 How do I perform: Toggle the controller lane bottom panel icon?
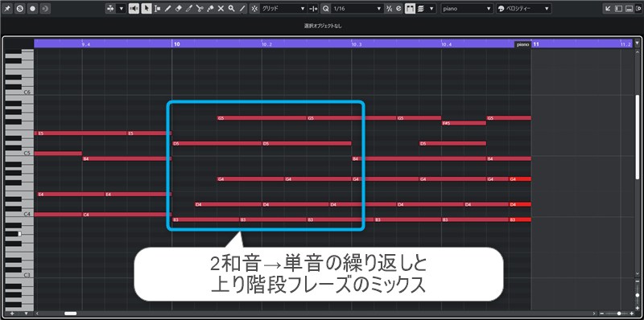pos(629,9)
